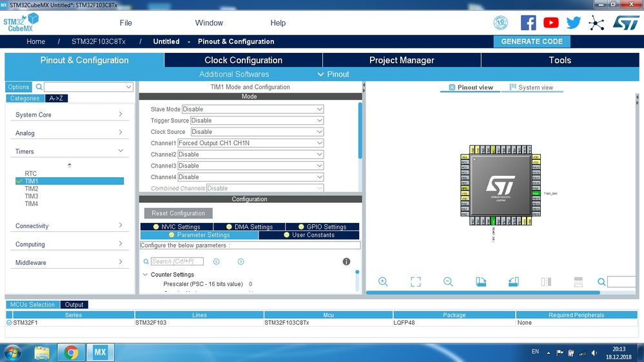Switch peripheral list to A->Z sorting

56,99
